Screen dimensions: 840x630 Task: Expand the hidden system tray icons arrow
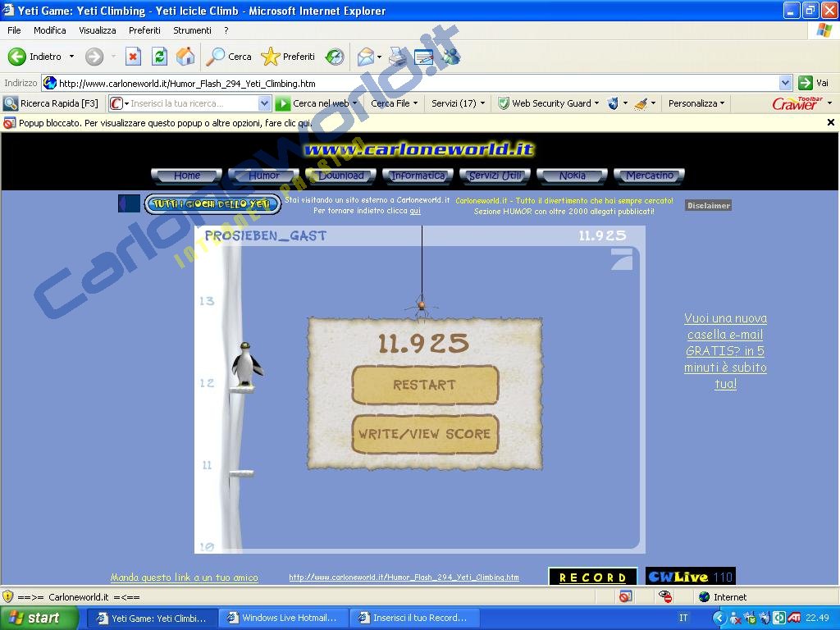coord(719,618)
